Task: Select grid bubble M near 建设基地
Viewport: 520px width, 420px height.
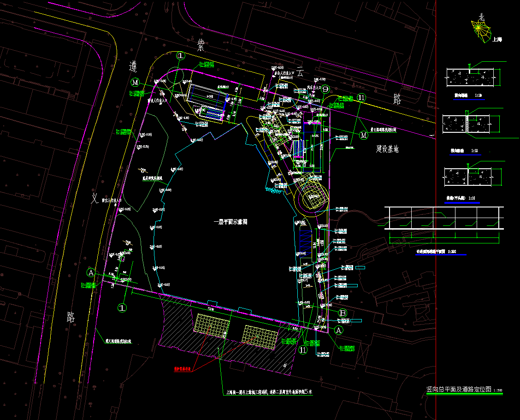Action: tap(363, 135)
